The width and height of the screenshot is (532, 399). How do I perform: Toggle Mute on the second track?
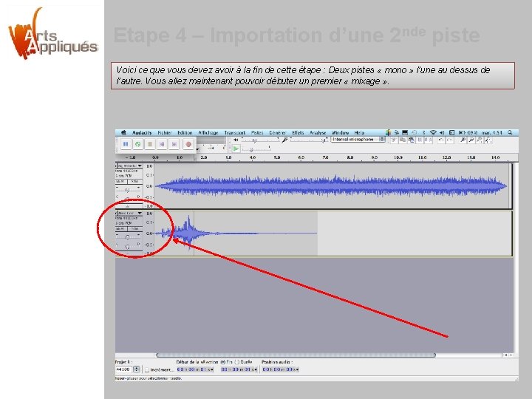(121, 229)
